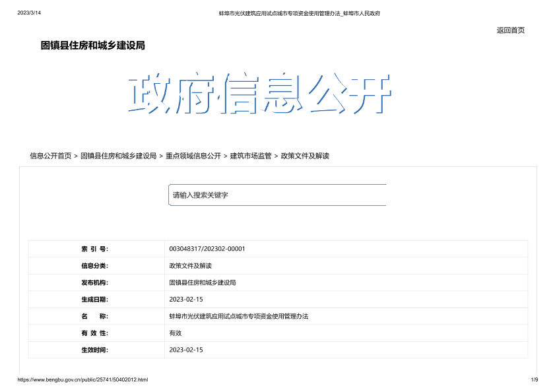Click the date in the 生成日期 row

point(186,300)
